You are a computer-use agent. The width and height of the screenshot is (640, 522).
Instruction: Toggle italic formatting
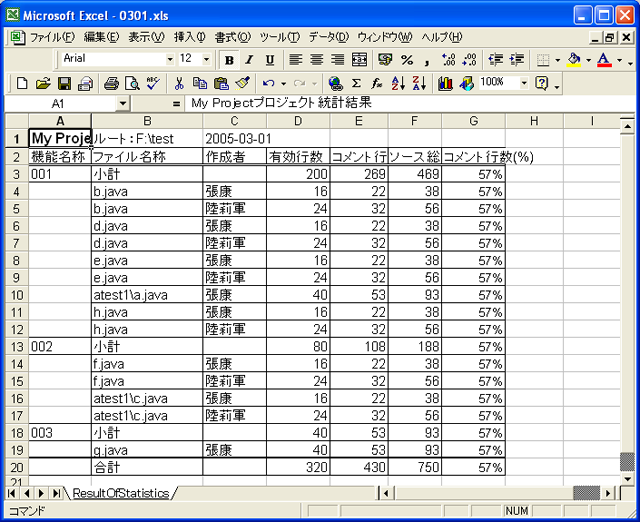(250, 60)
